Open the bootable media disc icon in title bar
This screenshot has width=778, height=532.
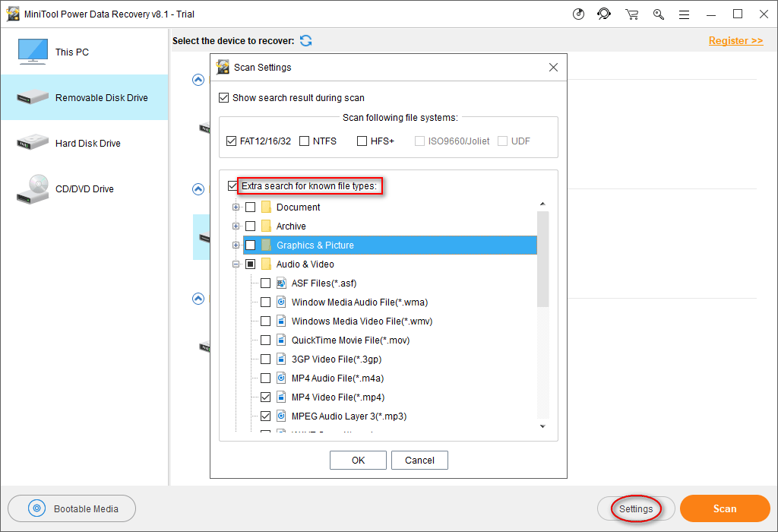pos(578,14)
